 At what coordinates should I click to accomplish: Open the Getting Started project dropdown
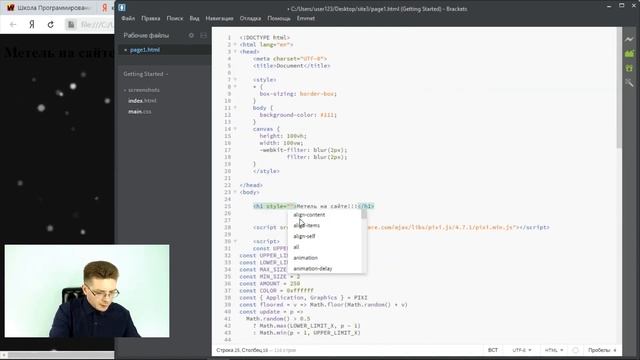(146, 74)
